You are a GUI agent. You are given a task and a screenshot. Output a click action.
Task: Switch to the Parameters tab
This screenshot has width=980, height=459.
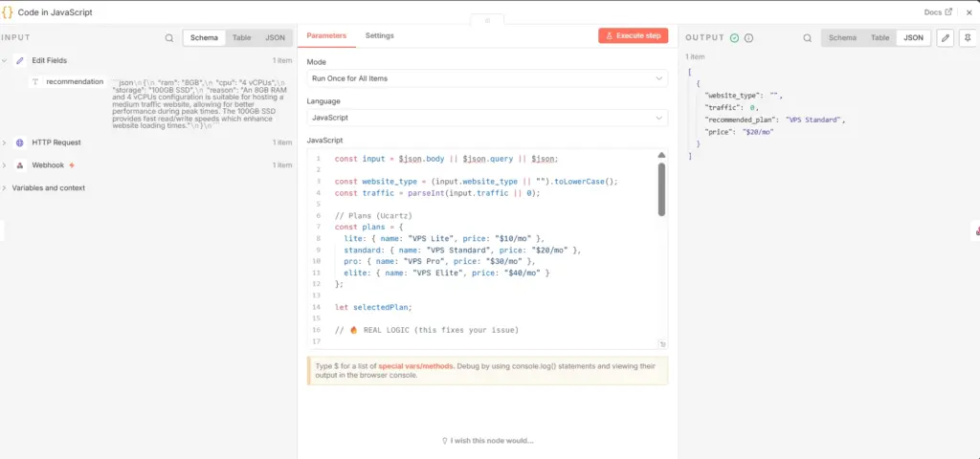[326, 35]
